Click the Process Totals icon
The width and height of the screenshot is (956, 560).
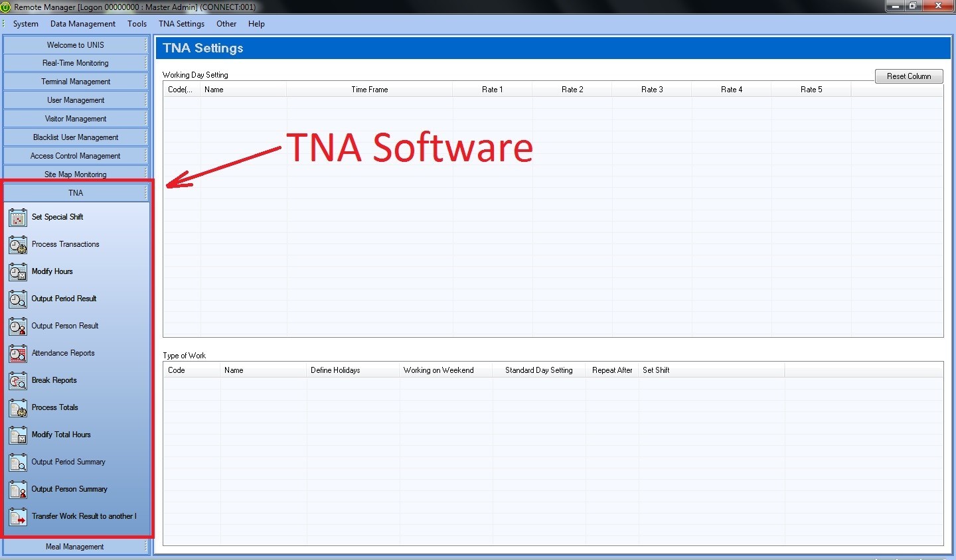coord(18,408)
